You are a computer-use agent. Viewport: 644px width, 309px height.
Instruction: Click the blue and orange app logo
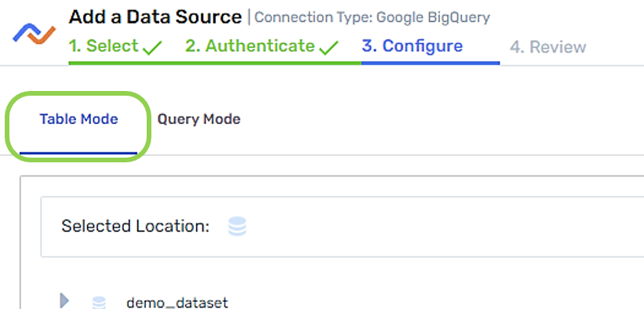pyautogui.click(x=34, y=34)
